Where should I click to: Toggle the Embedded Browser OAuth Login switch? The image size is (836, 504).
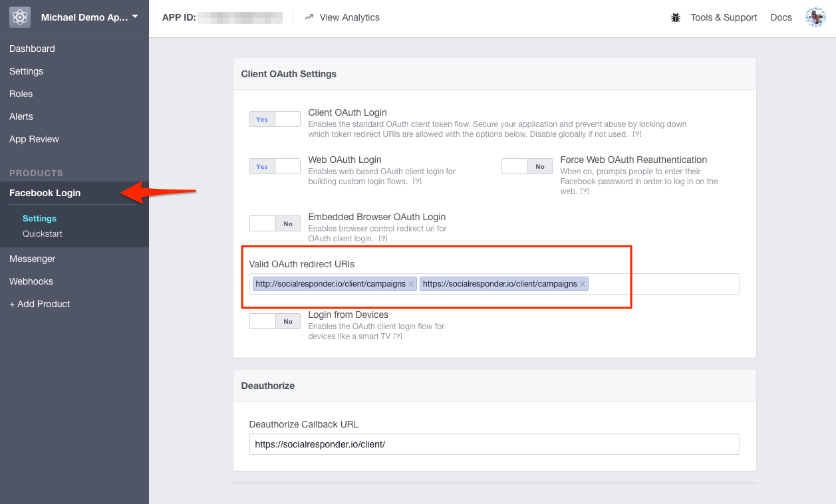click(275, 223)
